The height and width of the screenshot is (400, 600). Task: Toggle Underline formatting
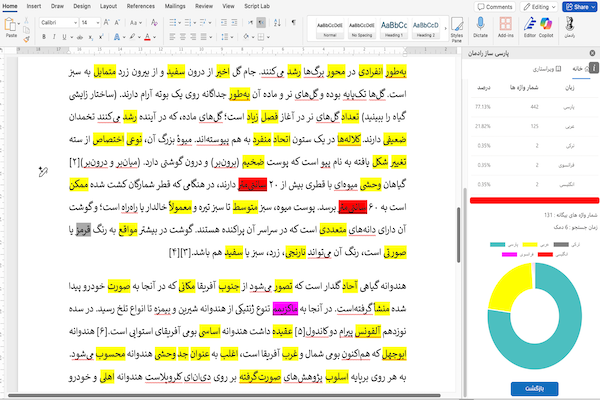tap(64, 37)
